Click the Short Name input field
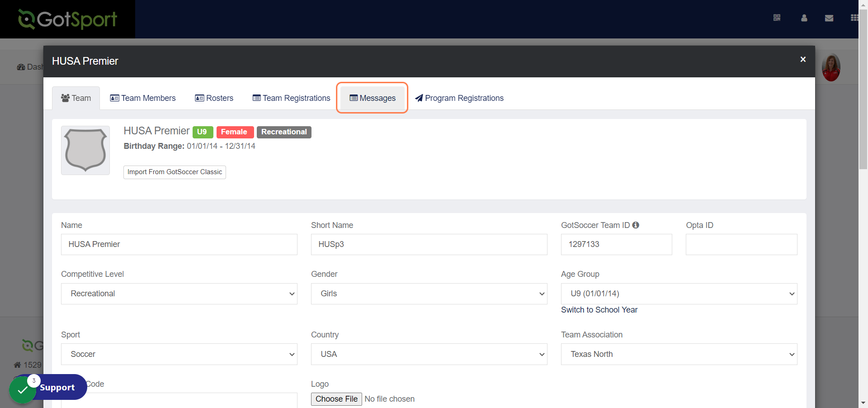 pyautogui.click(x=429, y=244)
